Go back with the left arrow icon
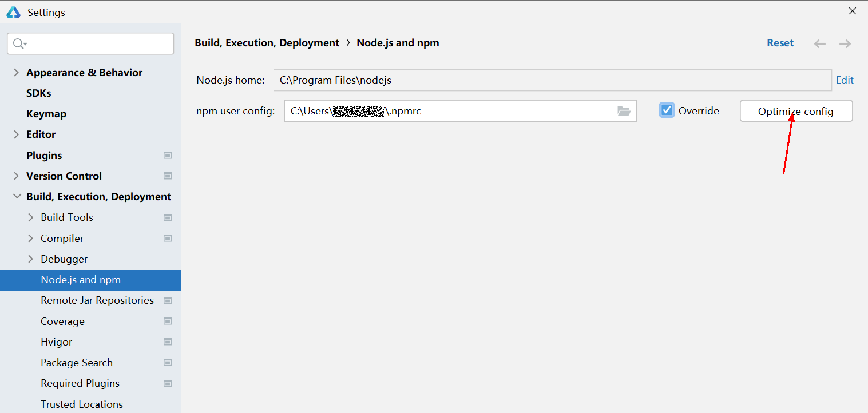The height and width of the screenshot is (413, 868). [x=820, y=43]
